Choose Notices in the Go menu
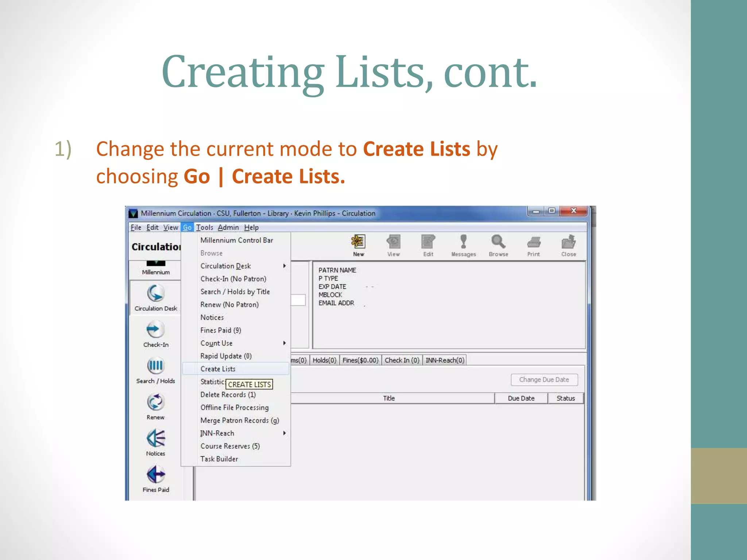The width and height of the screenshot is (747, 560). tap(236, 318)
